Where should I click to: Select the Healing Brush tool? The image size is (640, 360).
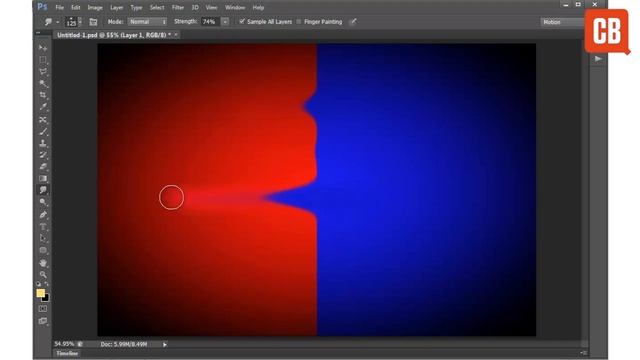click(x=43, y=120)
